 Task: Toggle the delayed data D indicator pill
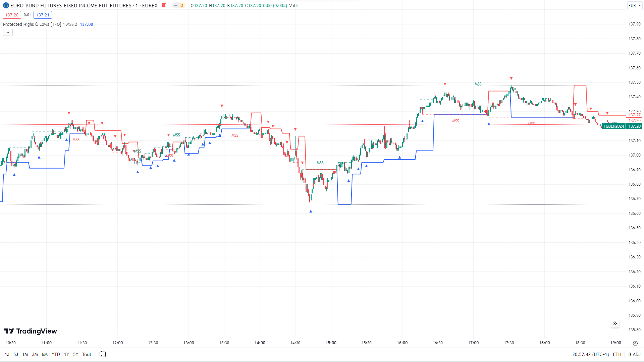coord(179,5)
